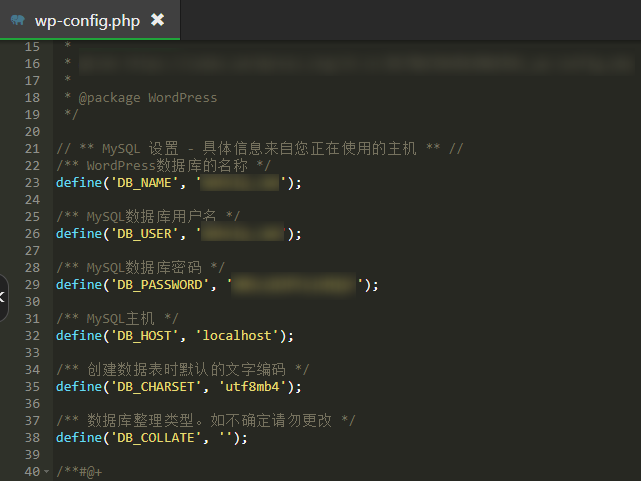Screen dimensions: 641x481
Task: Click '@package WordPress' comment
Action: [x=148, y=98]
